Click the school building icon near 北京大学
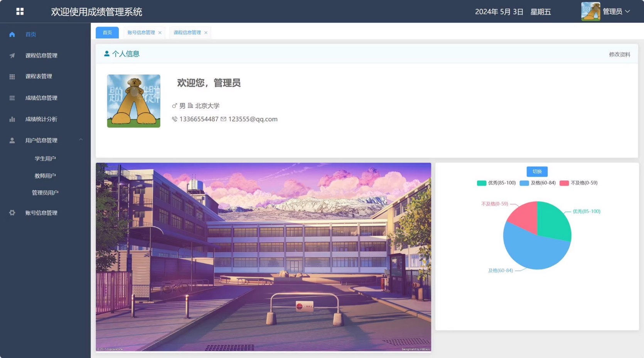The height and width of the screenshot is (358, 644). (191, 106)
